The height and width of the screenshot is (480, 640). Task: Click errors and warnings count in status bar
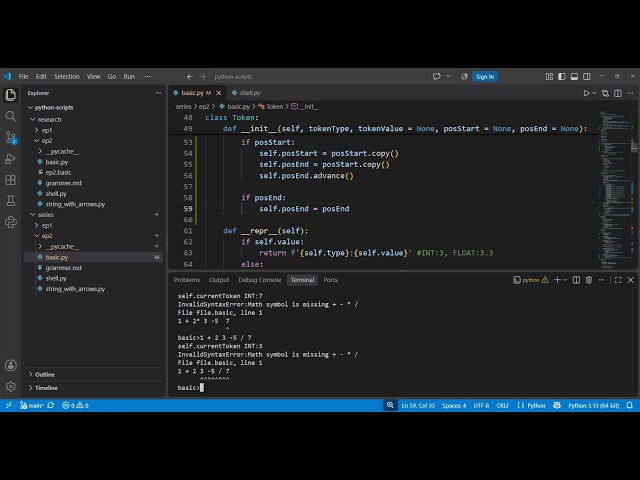pyautogui.click(x=76, y=405)
